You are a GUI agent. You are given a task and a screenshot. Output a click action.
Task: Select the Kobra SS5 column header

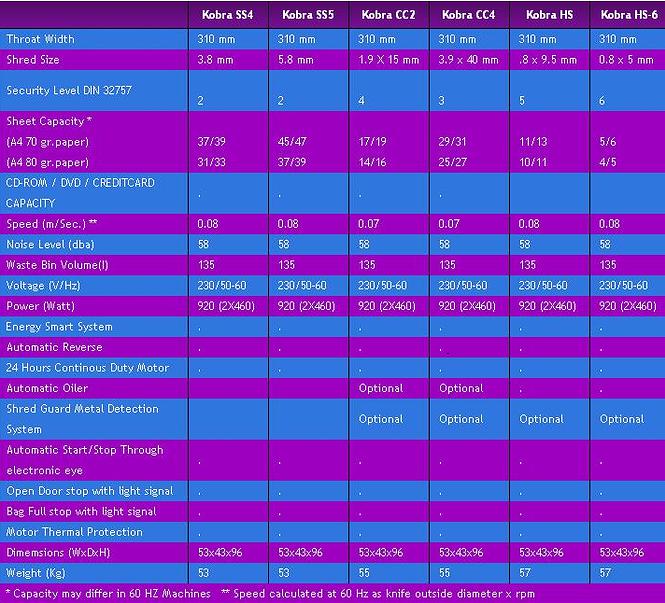tap(306, 14)
